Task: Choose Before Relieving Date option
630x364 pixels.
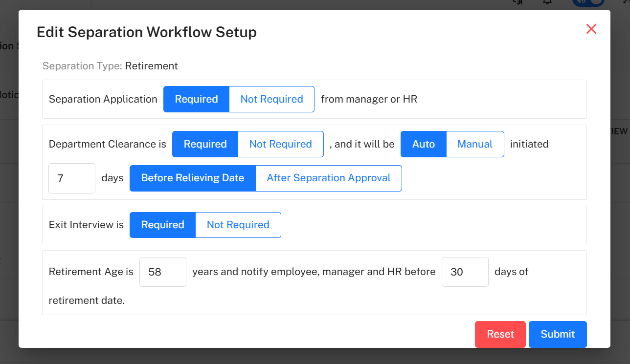Action: pyautogui.click(x=192, y=178)
